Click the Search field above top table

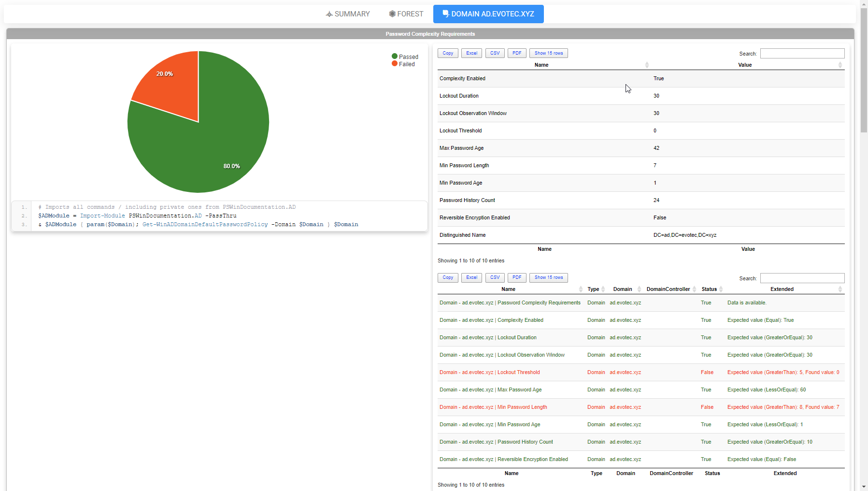coord(802,53)
